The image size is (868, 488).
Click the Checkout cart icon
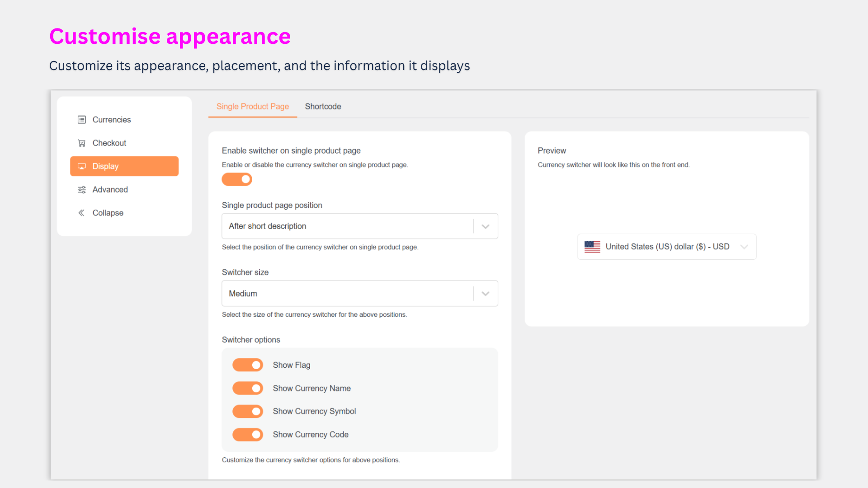click(81, 143)
